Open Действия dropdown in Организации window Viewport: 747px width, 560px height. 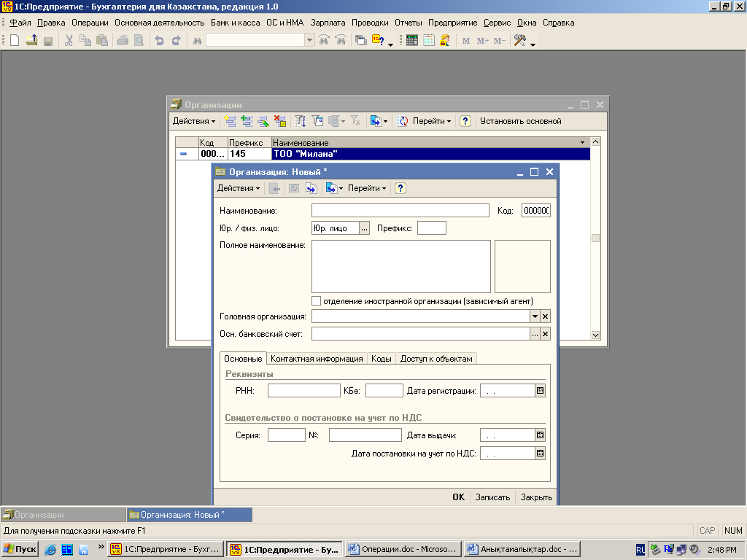194,122
